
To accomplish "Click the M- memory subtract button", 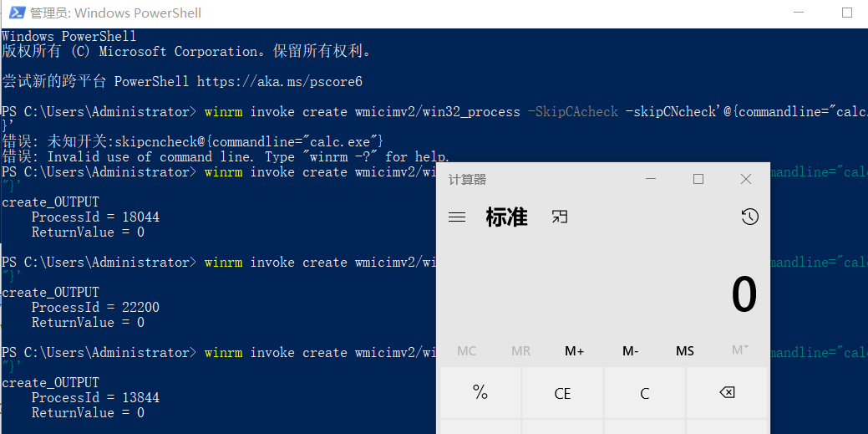I will click(630, 351).
